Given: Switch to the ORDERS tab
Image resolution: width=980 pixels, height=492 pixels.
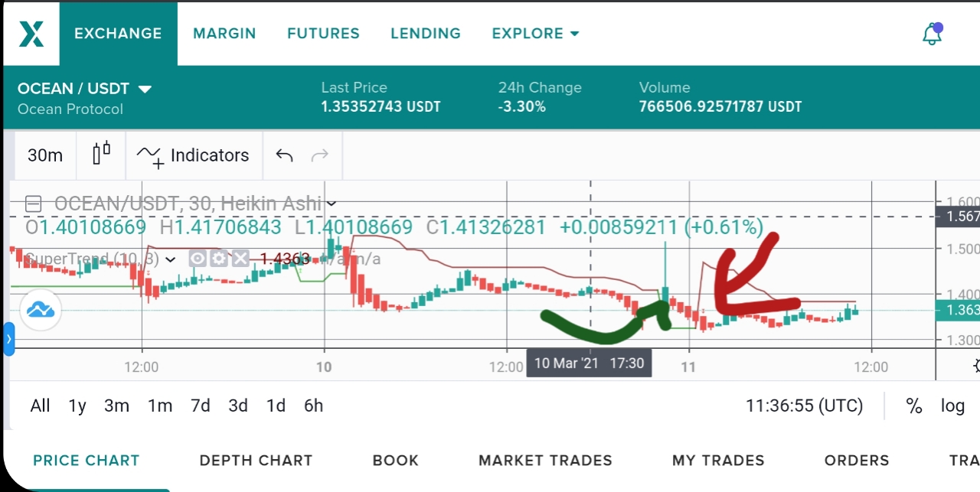Looking at the screenshot, I should [x=857, y=461].
